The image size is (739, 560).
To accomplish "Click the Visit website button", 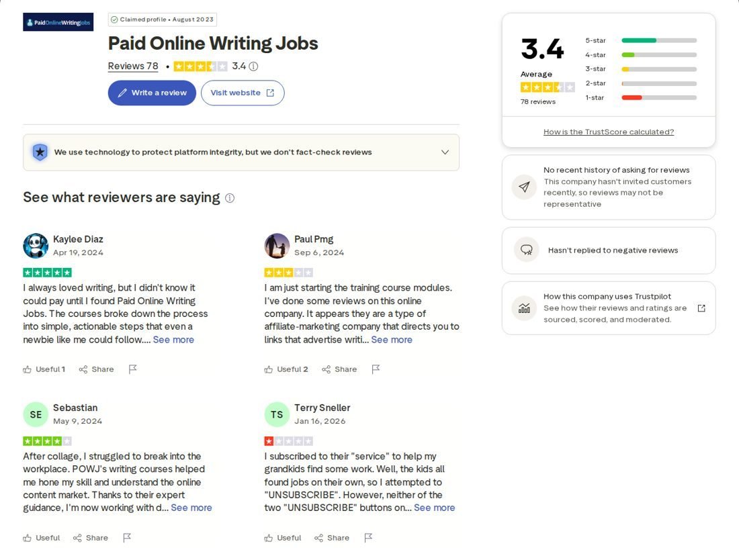I will pos(243,93).
